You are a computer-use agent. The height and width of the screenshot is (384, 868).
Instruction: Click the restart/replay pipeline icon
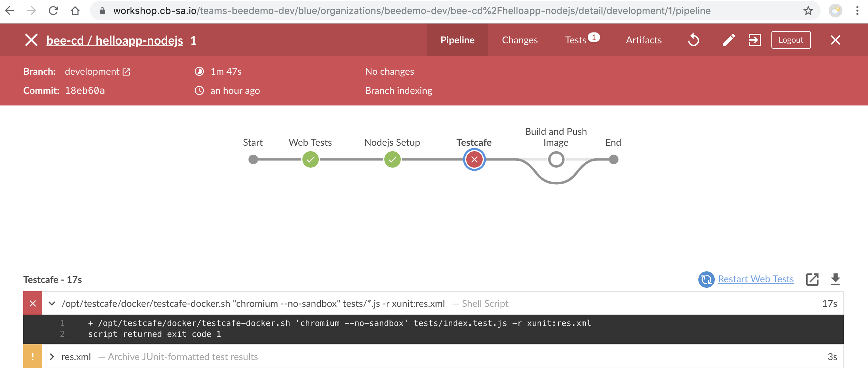[694, 39]
